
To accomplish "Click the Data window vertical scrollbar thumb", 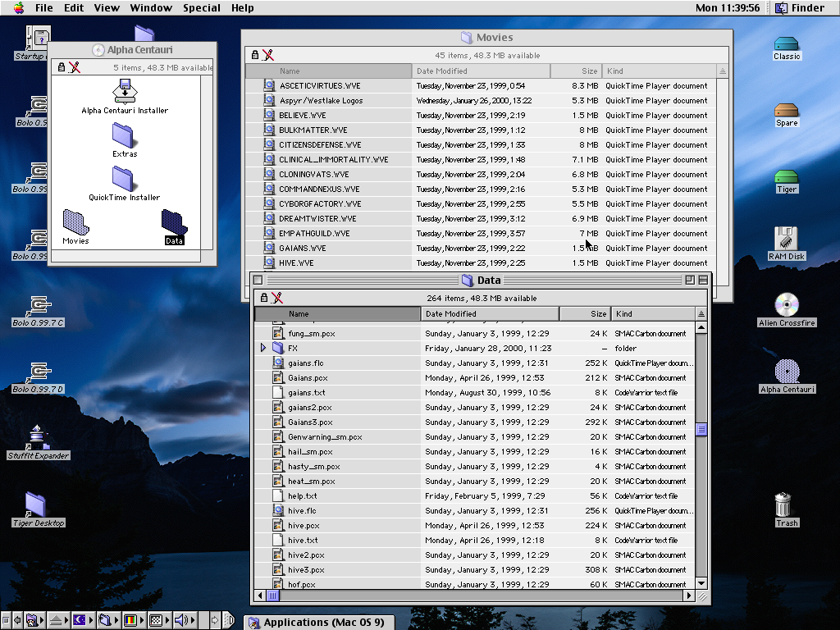I will (701, 429).
